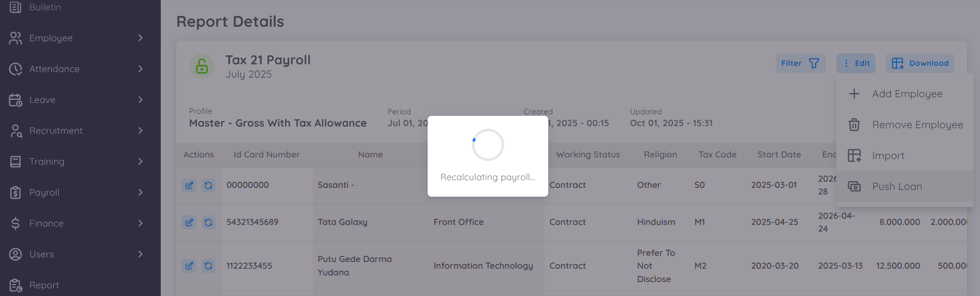The image size is (980, 296).
Task: Choose Push Loan from the menu
Action: click(897, 186)
